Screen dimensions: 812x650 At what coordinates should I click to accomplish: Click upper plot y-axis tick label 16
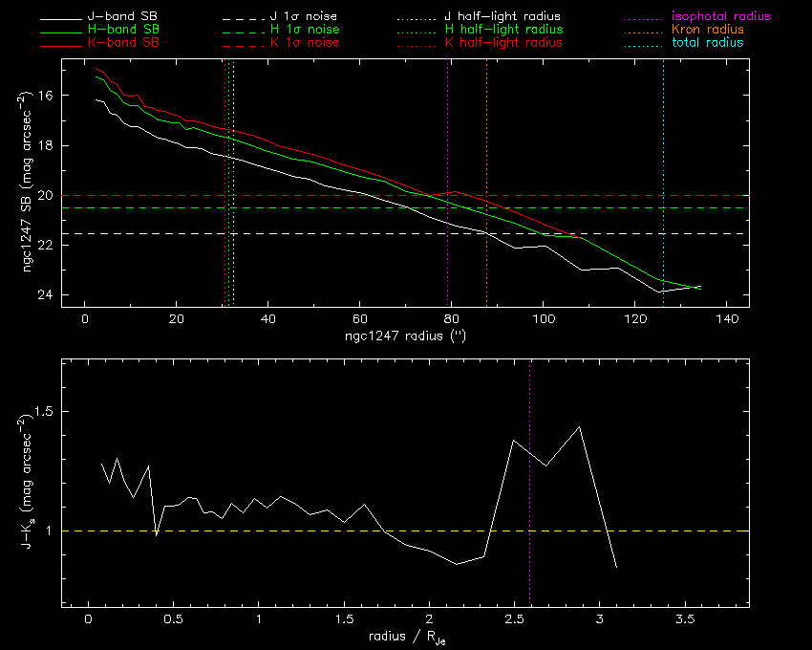(46, 96)
